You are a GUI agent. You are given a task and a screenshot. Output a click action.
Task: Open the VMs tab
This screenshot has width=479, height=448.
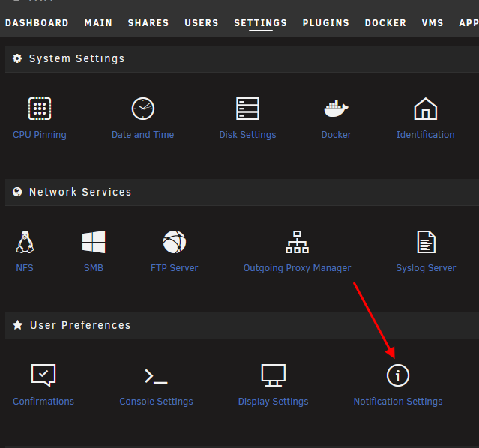click(433, 23)
